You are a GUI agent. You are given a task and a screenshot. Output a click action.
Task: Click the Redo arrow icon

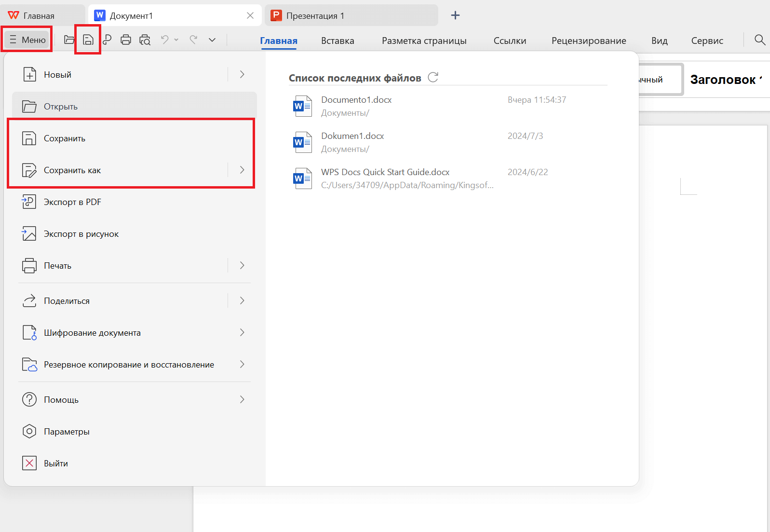click(193, 40)
